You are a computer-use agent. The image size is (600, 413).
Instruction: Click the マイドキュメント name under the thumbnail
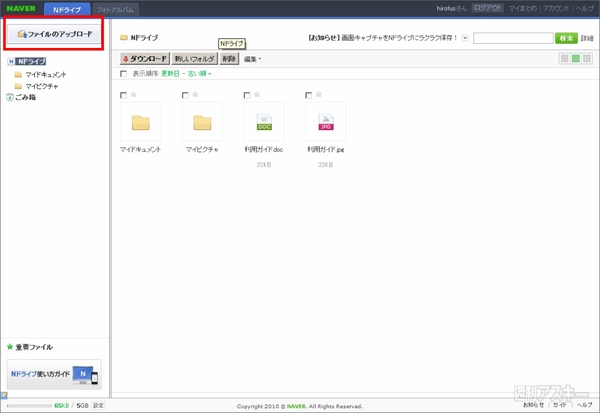(x=140, y=150)
